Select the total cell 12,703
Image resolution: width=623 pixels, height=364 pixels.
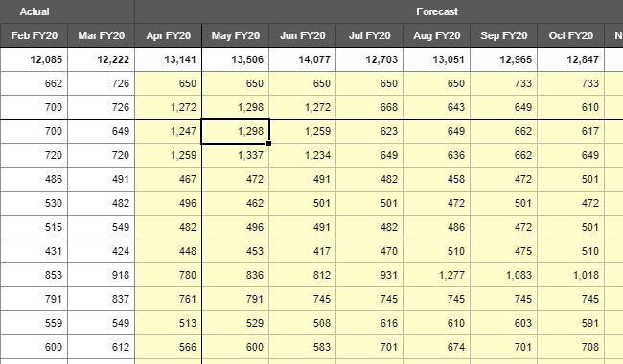click(x=370, y=59)
